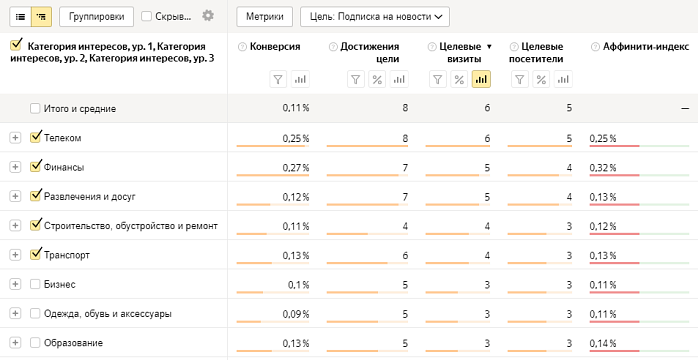Image resolution: width=698 pixels, height=360 pixels.
Task: Open table settings gear icon
Action: click(208, 16)
